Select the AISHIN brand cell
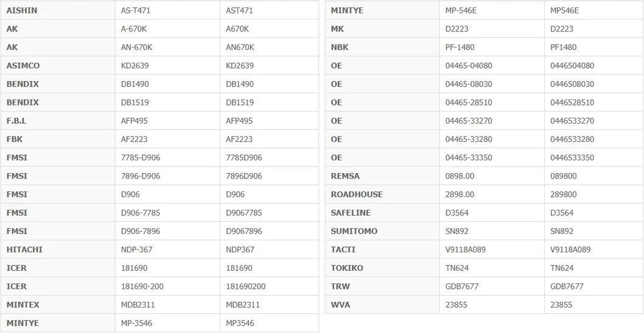Viewport: 644px width, 334px height. coord(58,10)
